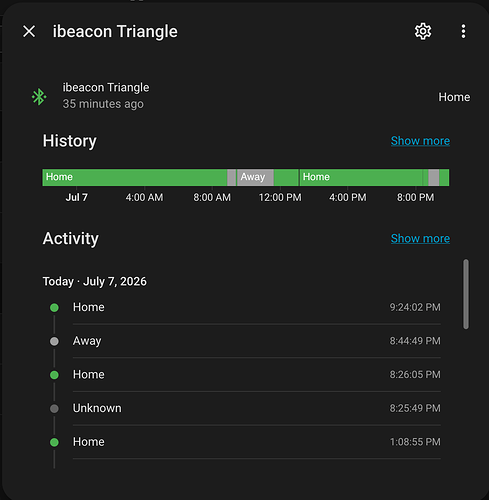This screenshot has height=500, width=489.
Task: Click gray dot beside the Away entry
Action: click(54, 341)
